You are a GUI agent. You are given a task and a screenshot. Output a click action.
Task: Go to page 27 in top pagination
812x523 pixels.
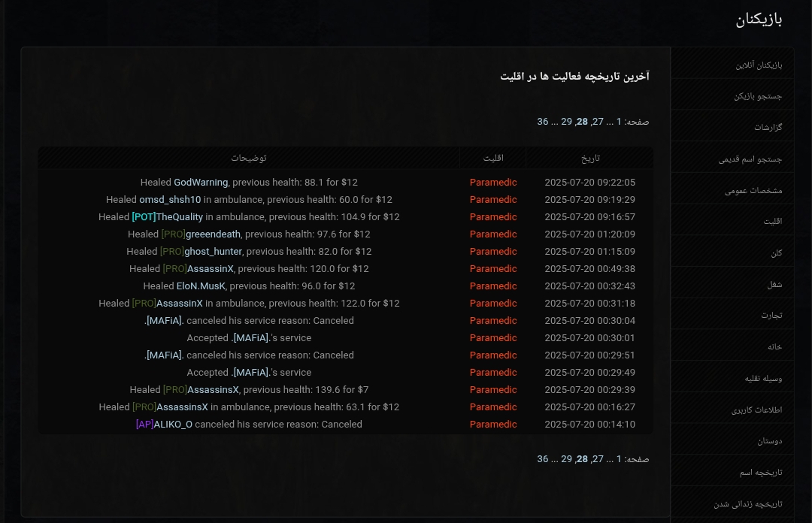coord(598,122)
